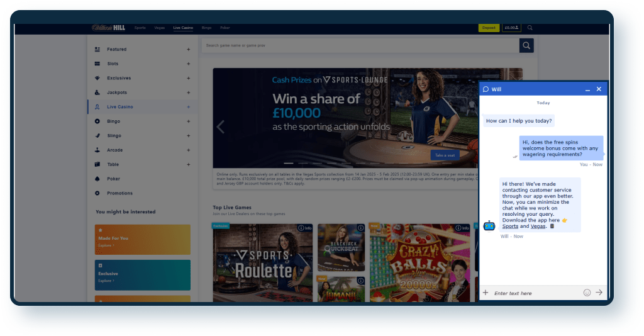This screenshot has width=644, height=336.
Task: Follow the Sports app link in chat
Action: click(x=510, y=227)
